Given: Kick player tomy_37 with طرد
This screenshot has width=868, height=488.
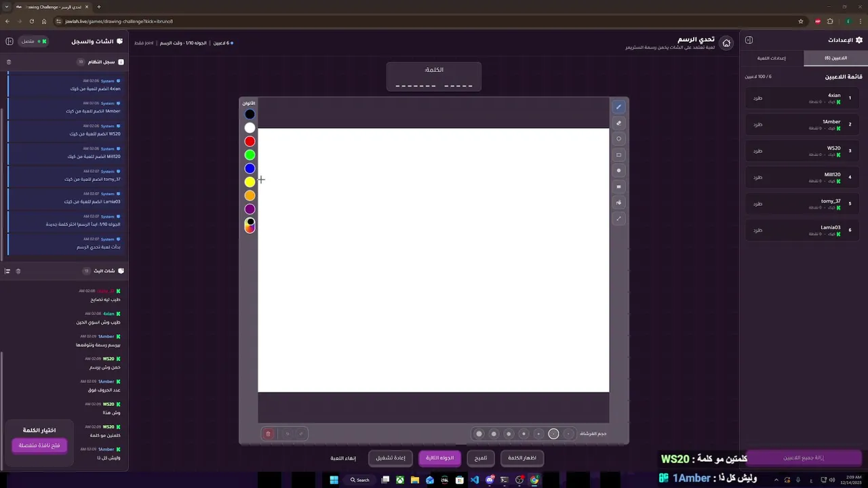Looking at the screenshot, I should (x=757, y=203).
